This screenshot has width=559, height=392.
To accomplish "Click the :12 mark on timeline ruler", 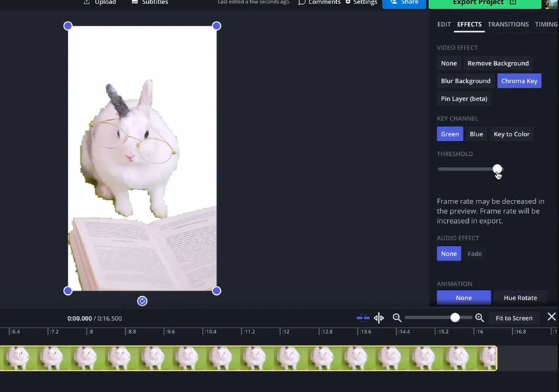I will pos(285,331).
